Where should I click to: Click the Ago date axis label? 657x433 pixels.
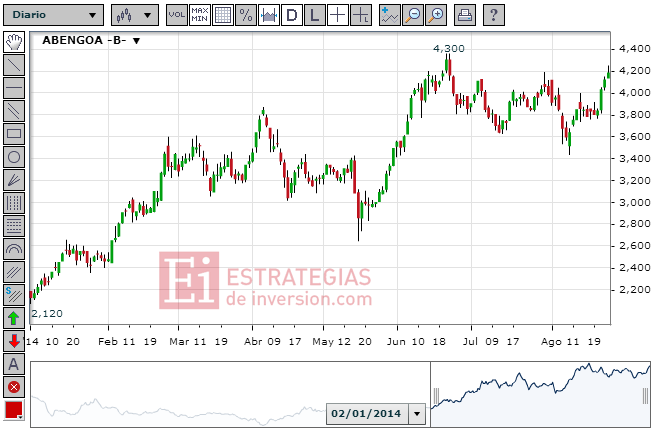pyautogui.click(x=551, y=342)
